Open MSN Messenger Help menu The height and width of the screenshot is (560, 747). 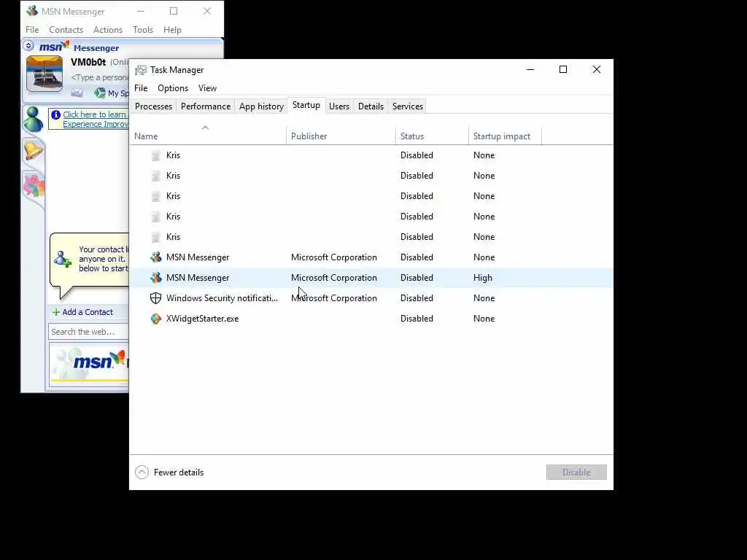point(172,29)
